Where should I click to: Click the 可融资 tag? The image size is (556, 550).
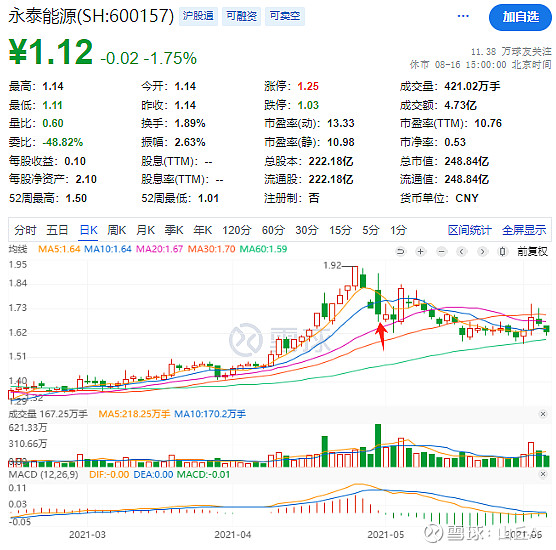(241, 16)
